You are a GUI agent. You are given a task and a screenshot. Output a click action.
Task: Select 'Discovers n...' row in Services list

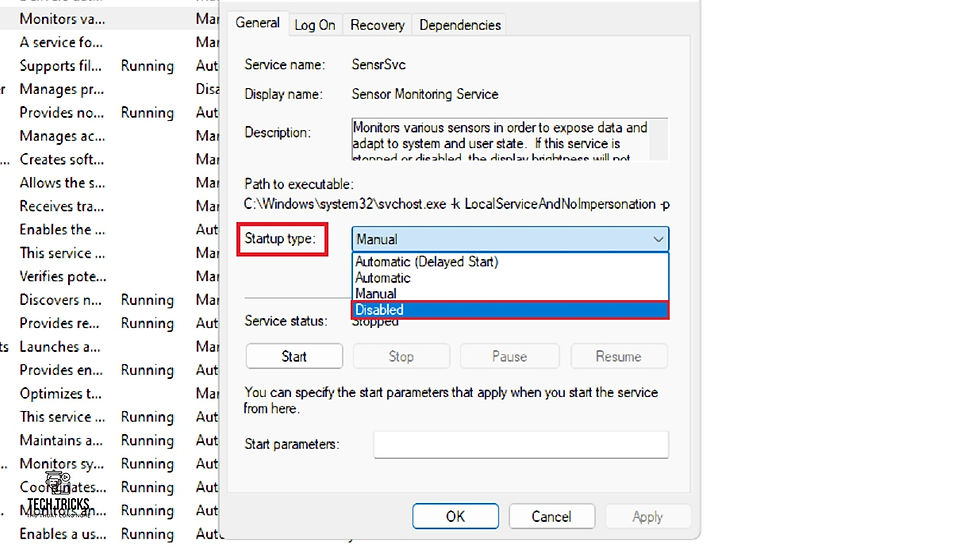(x=109, y=300)
